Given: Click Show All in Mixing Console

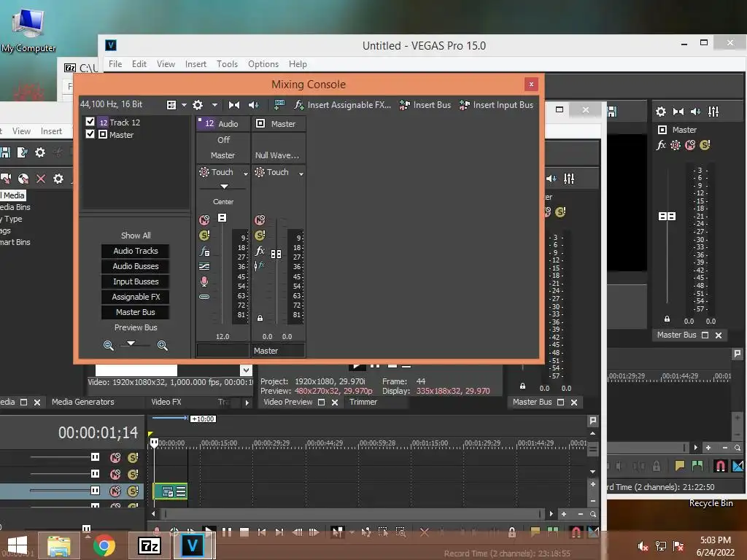Looking at the screenshot, I should 136,236.
